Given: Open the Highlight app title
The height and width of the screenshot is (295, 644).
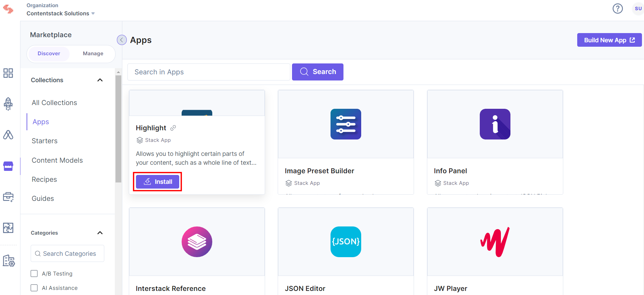Looking at the screenshot, I should 151,128.
